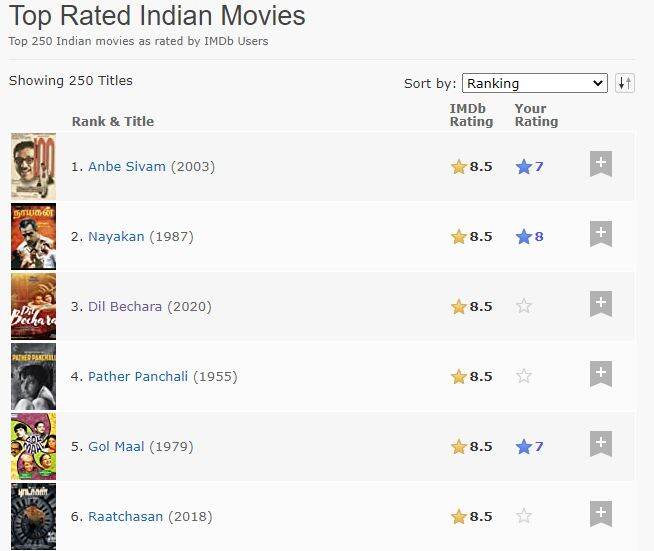Rate Raatchasan using empty star
The image size is (654, 551).
pyautogui.click(x=524, y=516)
